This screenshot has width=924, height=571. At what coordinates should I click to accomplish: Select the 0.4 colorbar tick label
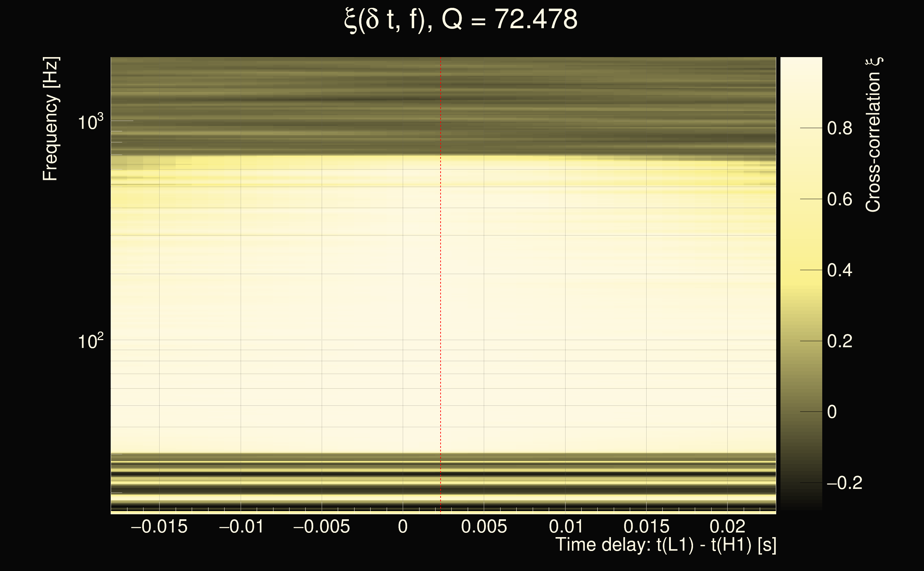(839, 271)
